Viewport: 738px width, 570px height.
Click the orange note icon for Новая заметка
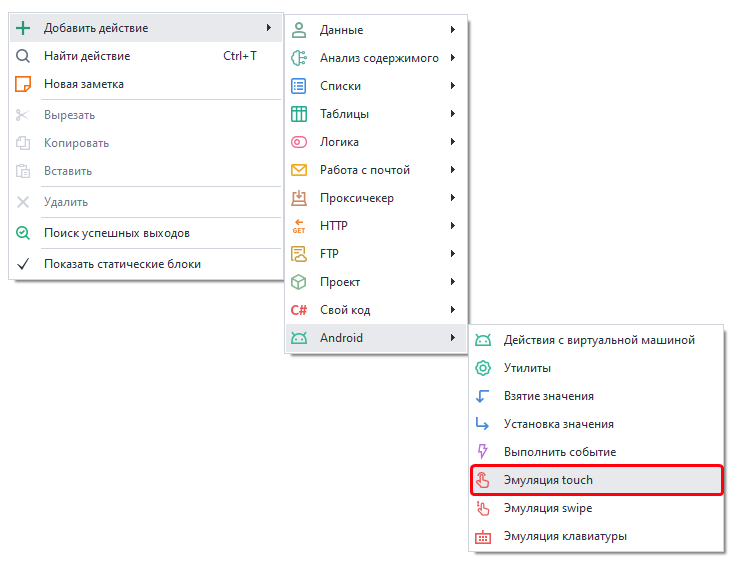(x=23, y=84)
